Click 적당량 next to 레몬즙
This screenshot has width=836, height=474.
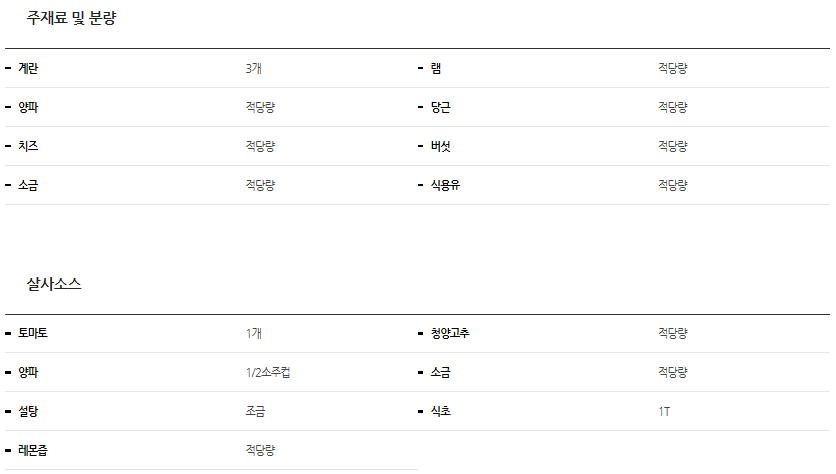tap(260, 451)
